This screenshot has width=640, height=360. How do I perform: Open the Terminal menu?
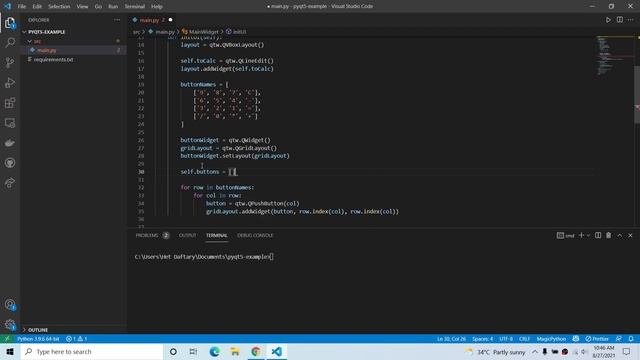(x=135, y=7)
